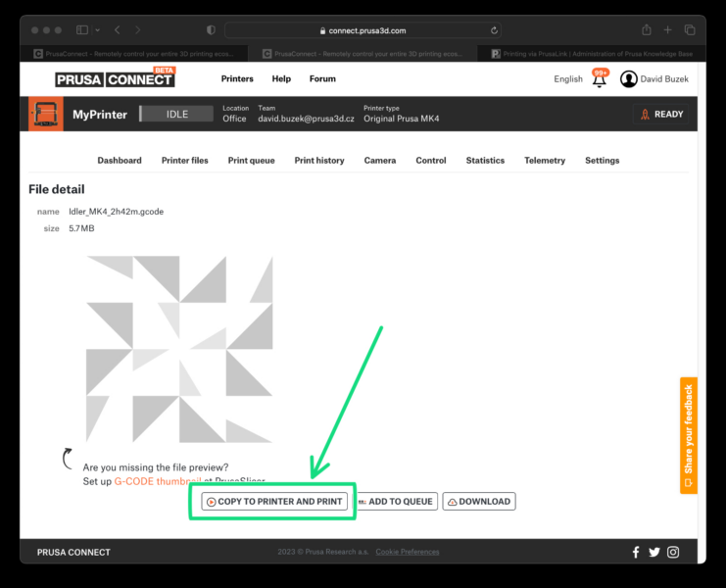Screen dimensions: 726x588
Task: Click Safari share icon
Action: [647, 30]
